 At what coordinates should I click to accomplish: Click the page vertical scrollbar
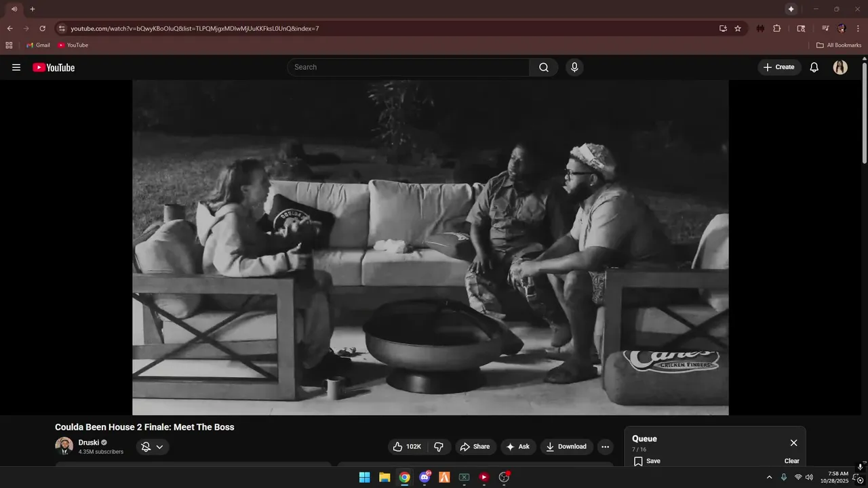(864, 112)
